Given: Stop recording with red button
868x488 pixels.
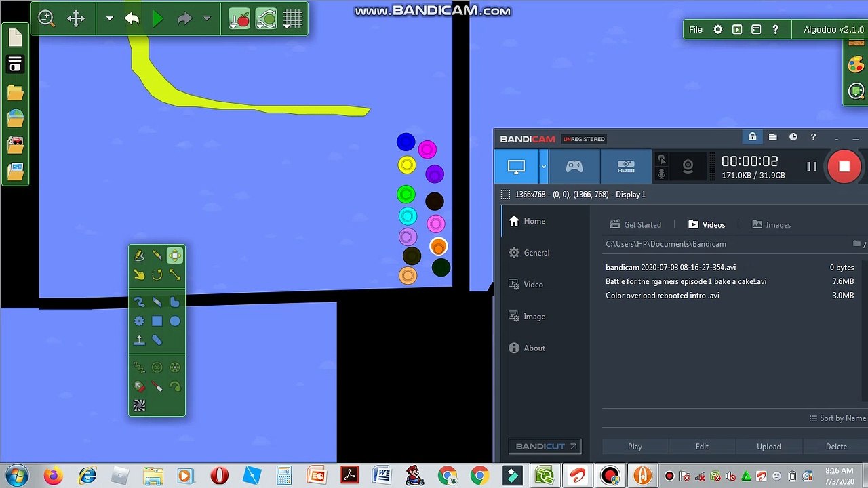Looking at the screenshot, I should pyautogui.click(x=844, y=167).
